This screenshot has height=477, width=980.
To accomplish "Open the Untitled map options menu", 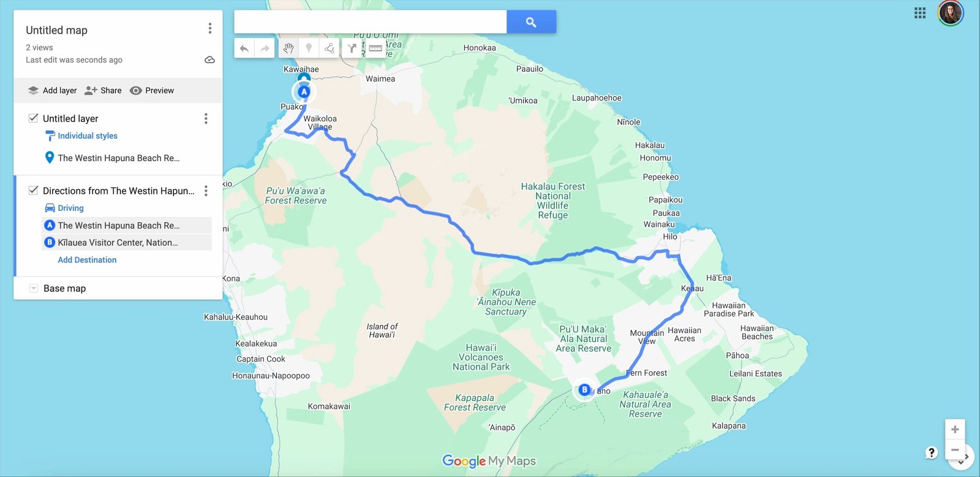I will (x=210, y=28).
